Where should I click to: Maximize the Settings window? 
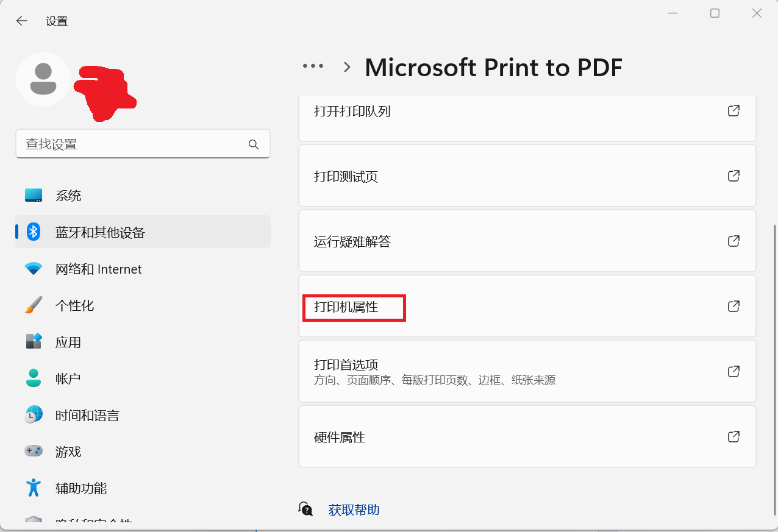(715, 13)
